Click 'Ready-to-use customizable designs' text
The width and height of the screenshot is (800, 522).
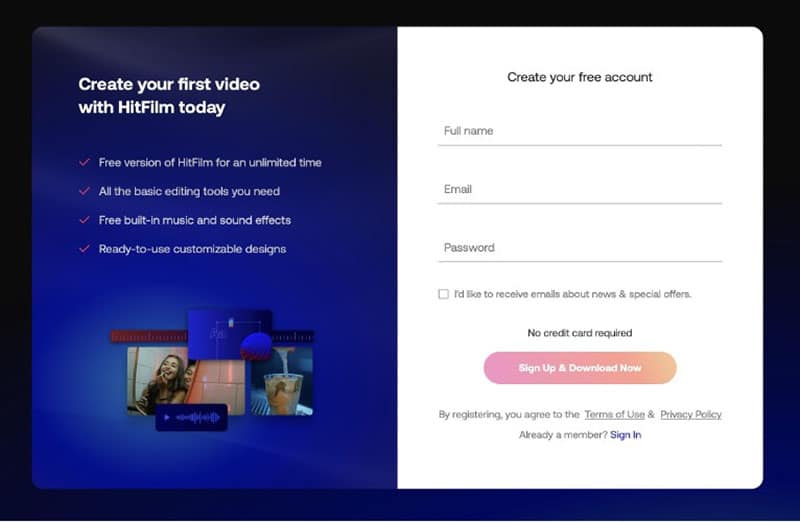(x=192, y=249)
